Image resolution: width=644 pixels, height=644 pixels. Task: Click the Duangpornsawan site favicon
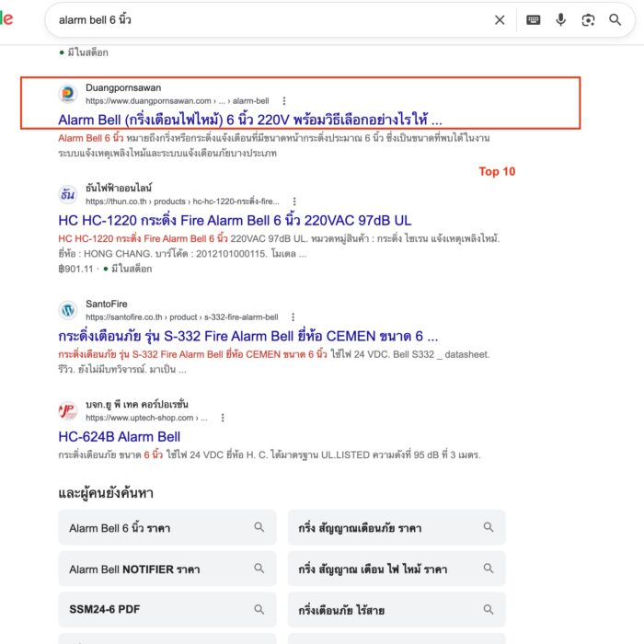pyautogui.click(x=68, y=94)
